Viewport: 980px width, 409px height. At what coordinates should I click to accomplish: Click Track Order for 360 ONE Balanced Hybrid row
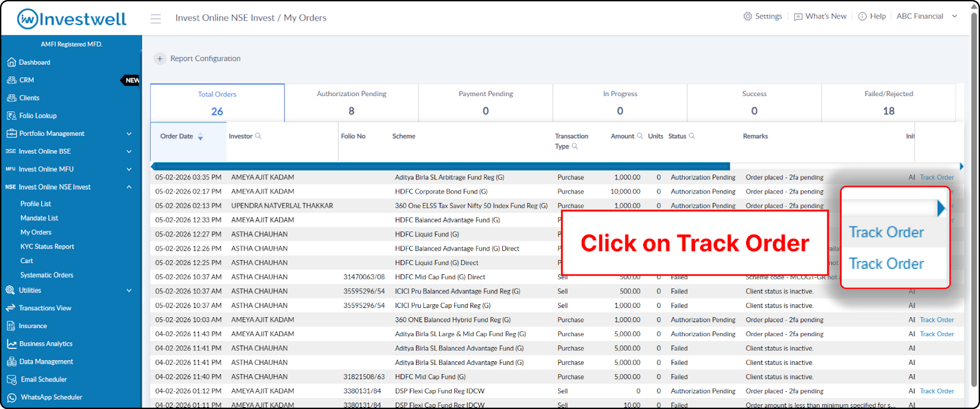click(937, 320)
